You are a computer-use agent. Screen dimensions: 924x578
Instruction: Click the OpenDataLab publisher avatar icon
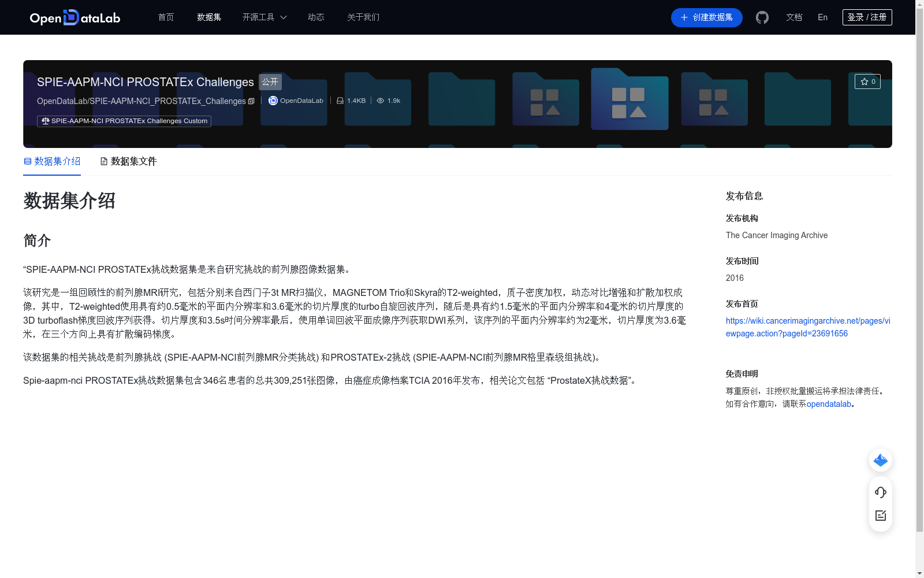[272, 101]
